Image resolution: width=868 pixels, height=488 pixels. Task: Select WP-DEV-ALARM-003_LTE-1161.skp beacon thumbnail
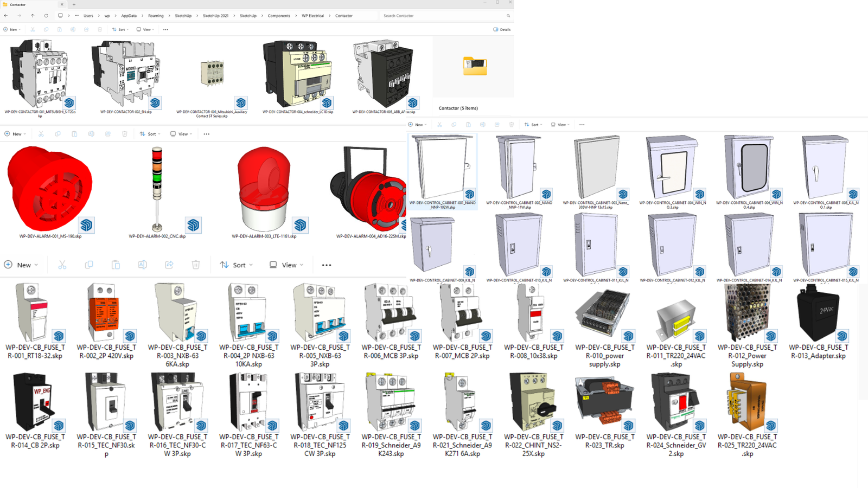(264, 189)
